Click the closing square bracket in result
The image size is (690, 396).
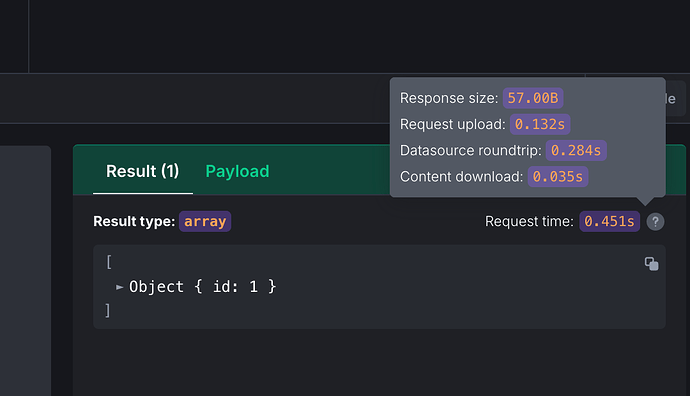[108, 310]
